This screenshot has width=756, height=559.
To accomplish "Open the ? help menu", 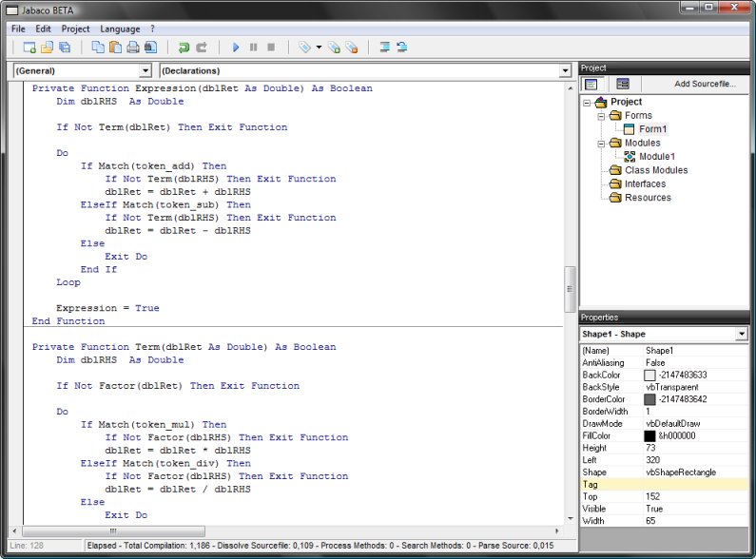I will pos(152,29).
